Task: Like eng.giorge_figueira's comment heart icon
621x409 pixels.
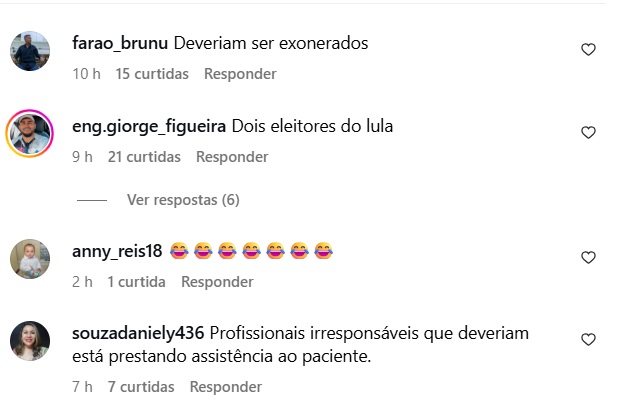Action: click(588, 132)
